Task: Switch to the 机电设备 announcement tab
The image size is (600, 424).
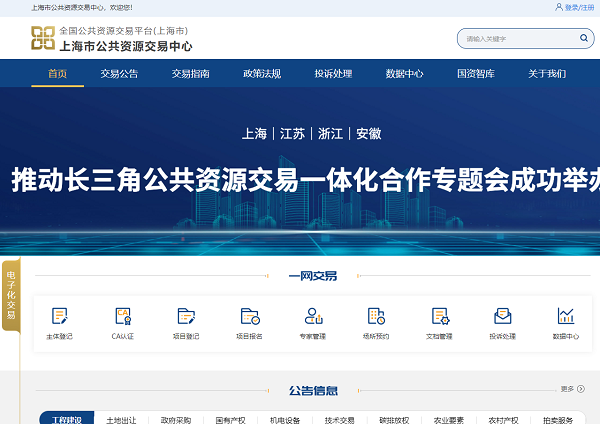Action: click(285, 420)
